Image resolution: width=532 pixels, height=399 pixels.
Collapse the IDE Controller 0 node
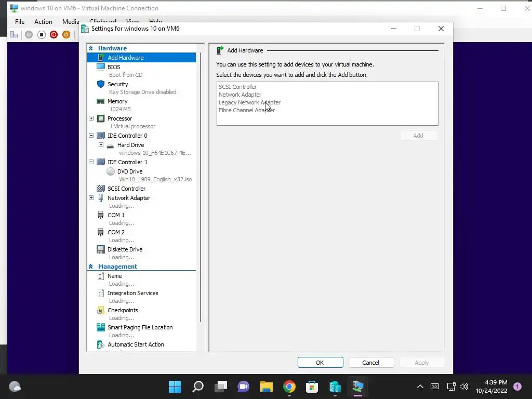click(91, 136)
